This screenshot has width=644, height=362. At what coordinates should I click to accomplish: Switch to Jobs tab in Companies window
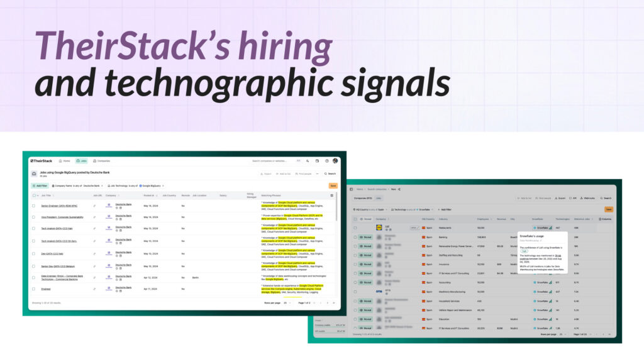(x=379, y=198)
